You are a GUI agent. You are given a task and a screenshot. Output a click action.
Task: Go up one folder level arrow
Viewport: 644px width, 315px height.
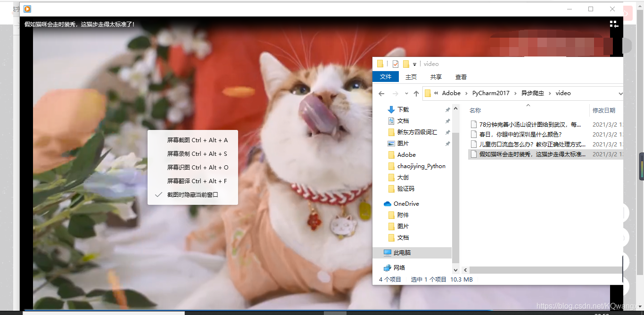coord(416,93)
